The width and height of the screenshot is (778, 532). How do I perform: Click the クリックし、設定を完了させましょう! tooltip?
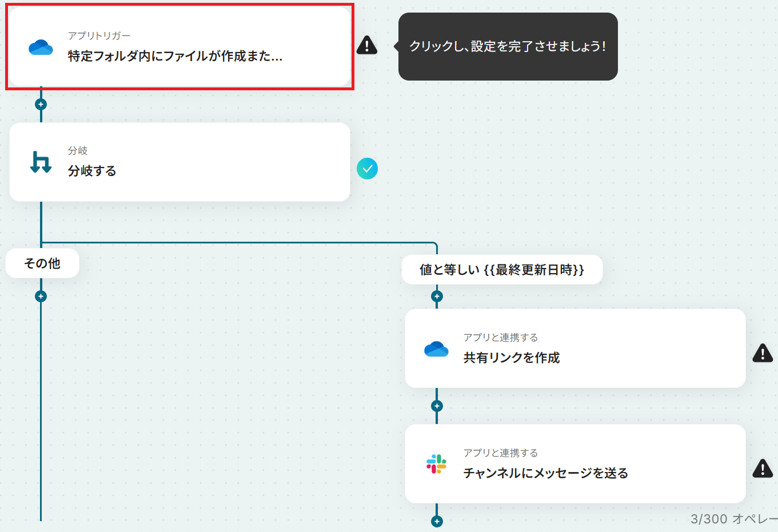(508, 47)
